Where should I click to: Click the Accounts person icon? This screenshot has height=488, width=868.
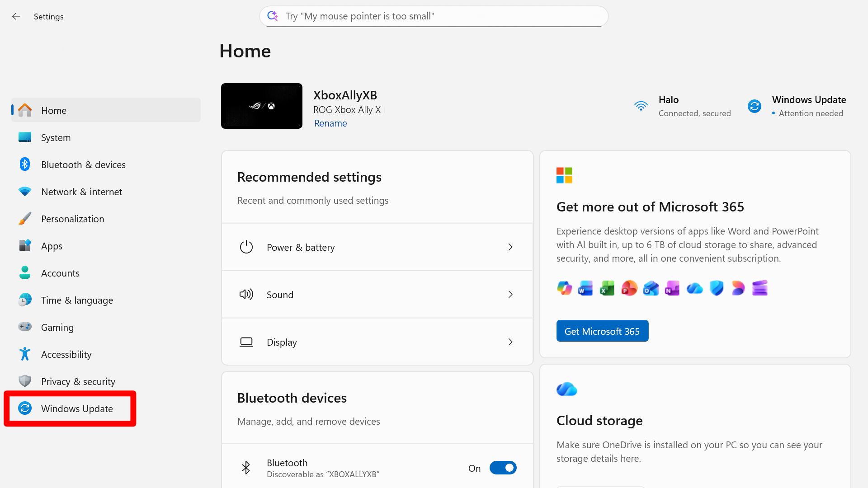pyautogui.click(x=25, y=273)
